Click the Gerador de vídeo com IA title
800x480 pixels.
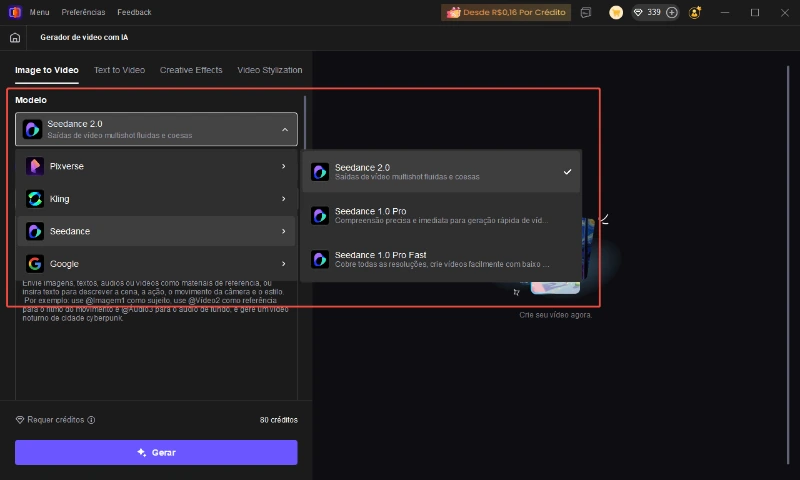click(84, 37)
